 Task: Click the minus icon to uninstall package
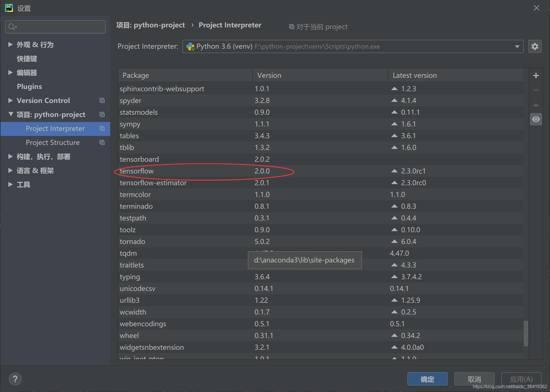coord(536,90)
